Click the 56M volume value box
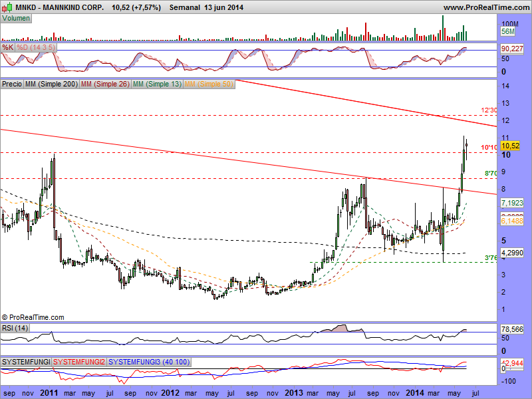Image resolution: width=532 pixels, height=399 pixels. tap(508, 31)
